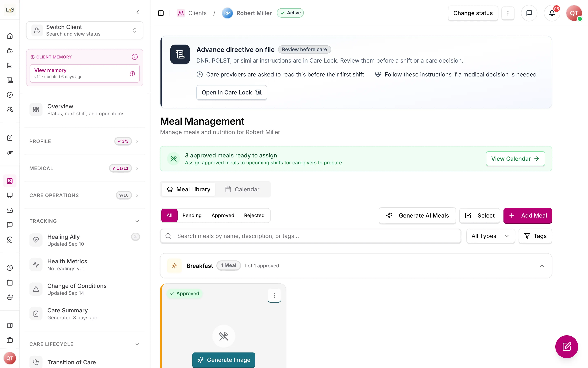Open the chat messages icon in header
The height and width of the screenshot is (368, 588).
click(529, 13)
